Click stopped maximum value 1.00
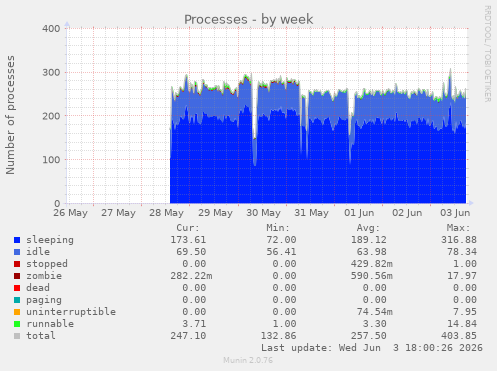 click(465, 264)
